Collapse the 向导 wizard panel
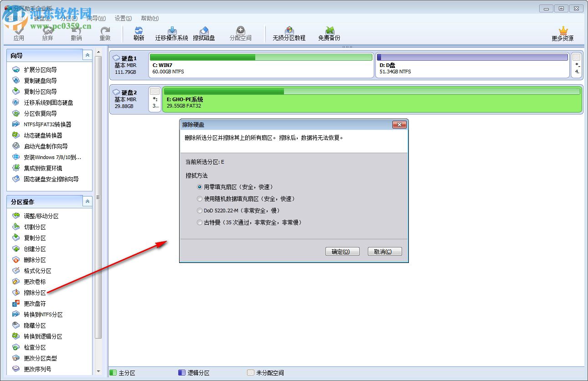Image resolution: width=588 pixels, height=381 pixels. pyautogui.click(x=87, y=55)
